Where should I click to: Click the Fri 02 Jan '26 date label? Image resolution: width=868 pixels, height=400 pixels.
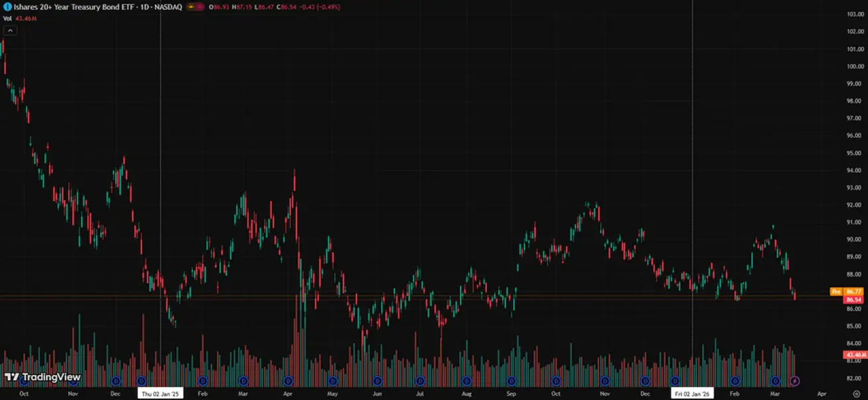(x=692, y=393)
